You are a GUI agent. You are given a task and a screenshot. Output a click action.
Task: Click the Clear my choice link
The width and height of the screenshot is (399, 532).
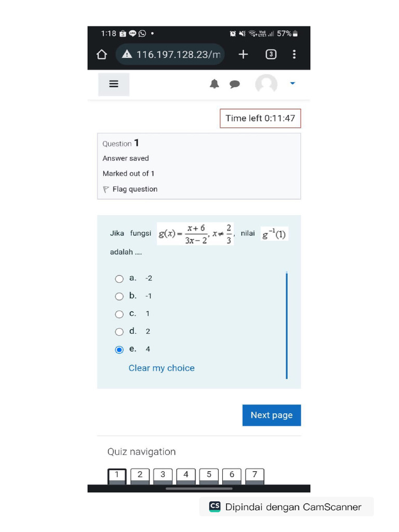click(x=162, y=368)
